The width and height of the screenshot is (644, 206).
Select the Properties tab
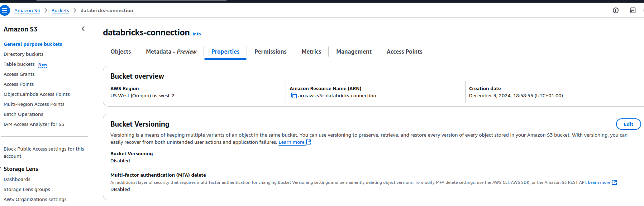[225, 51]
